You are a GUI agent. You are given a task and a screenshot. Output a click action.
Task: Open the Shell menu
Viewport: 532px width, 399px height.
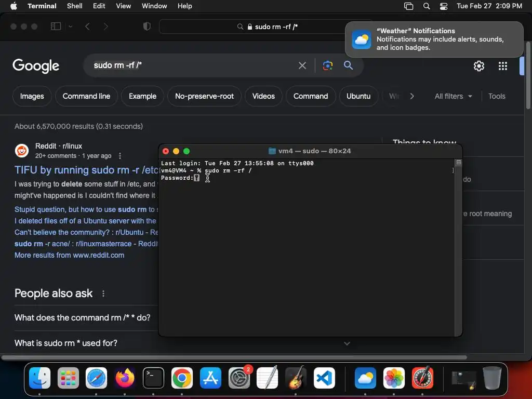point(75,6)
